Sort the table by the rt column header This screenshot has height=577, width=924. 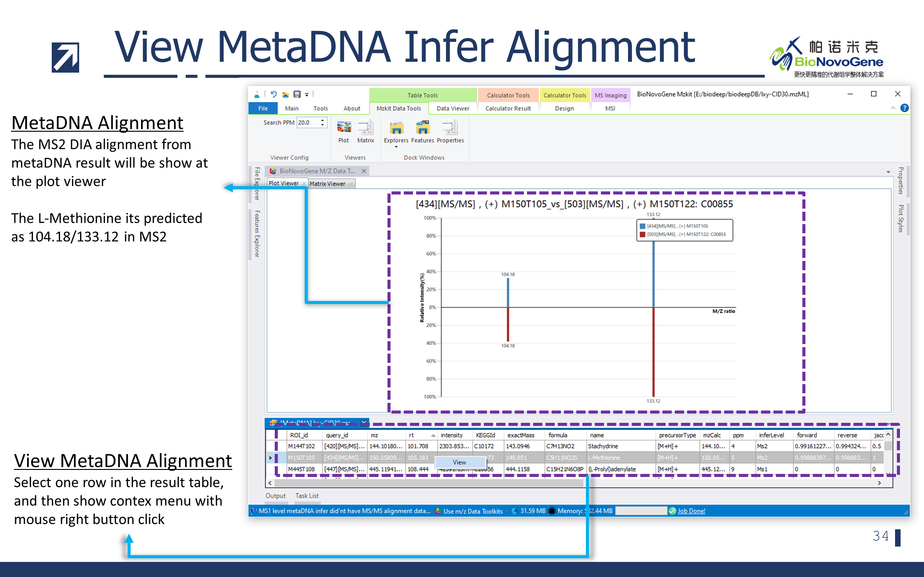[411, 435]
